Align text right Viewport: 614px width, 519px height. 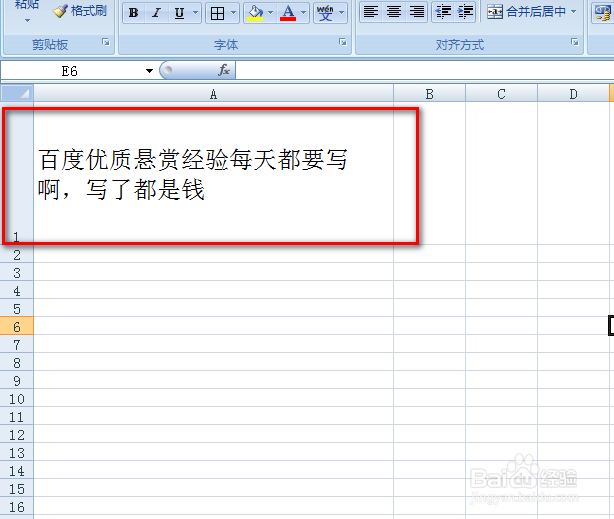tap(416, 12)
